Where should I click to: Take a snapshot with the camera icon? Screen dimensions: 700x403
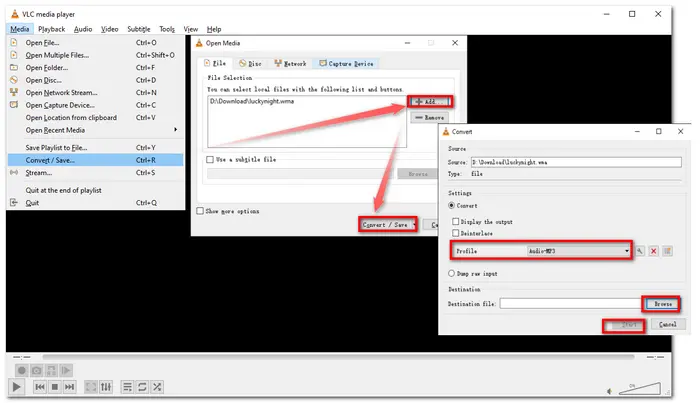(x=37, y=370)
